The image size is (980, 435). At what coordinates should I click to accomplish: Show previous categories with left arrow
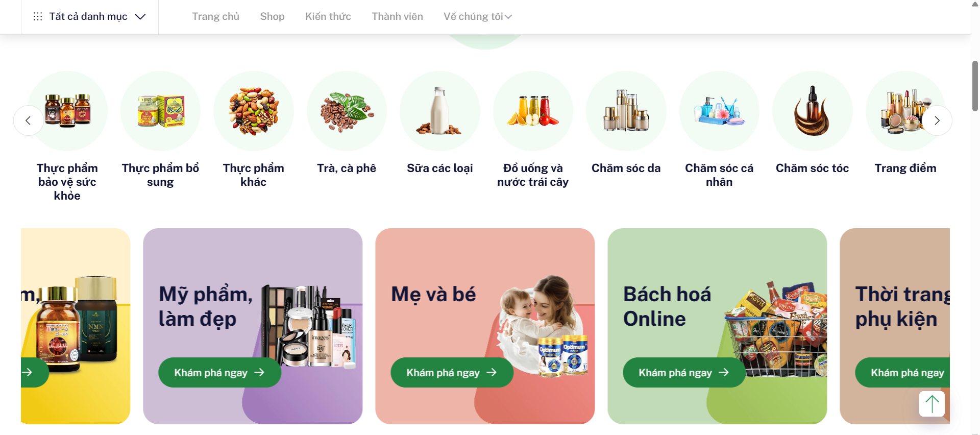(29, 120)
